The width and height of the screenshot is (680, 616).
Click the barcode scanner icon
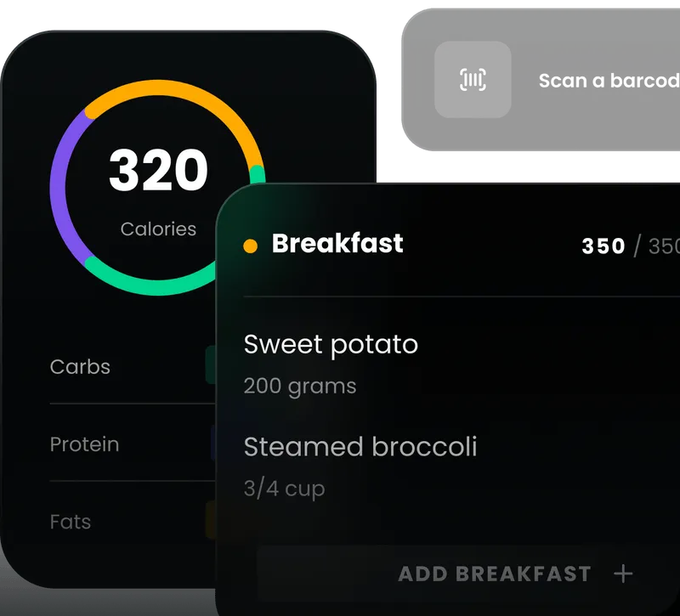473,80
